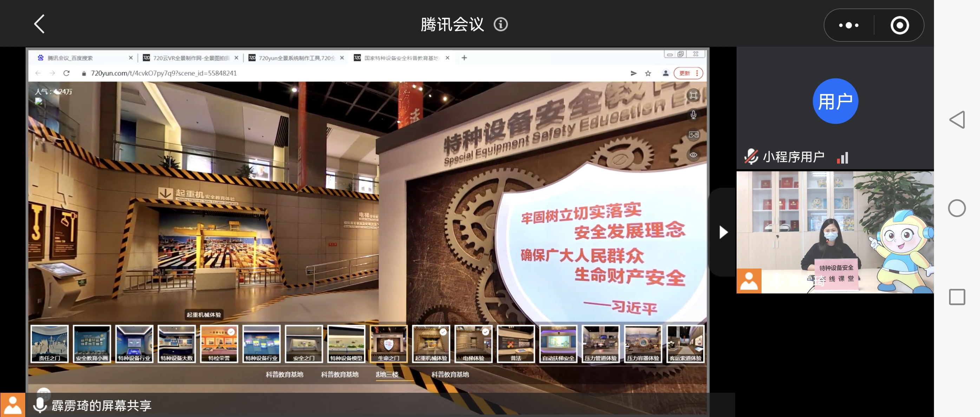Open the 客运索道体验 scene thumbnail

pos(686,344)
